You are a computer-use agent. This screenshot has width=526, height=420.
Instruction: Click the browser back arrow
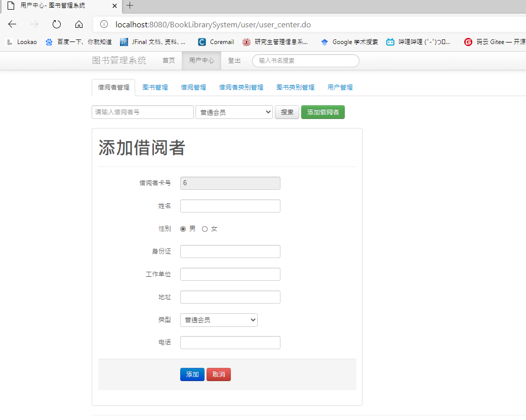pos(12,24)
